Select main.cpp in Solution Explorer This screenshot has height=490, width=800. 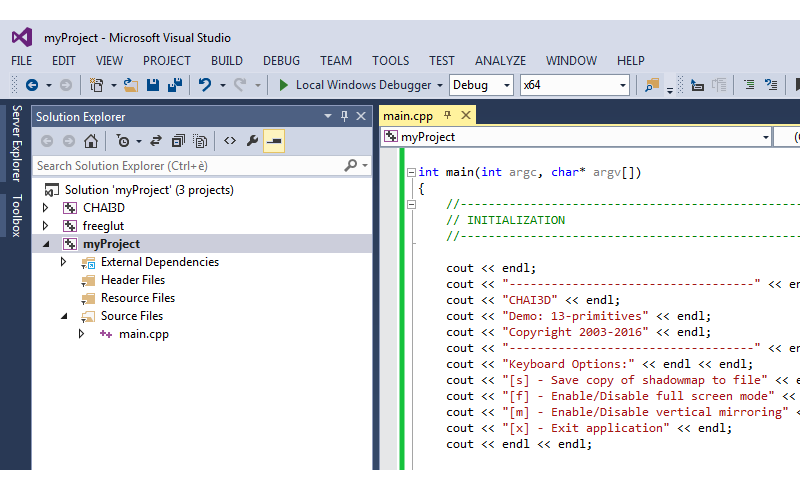tap(143, 334)
